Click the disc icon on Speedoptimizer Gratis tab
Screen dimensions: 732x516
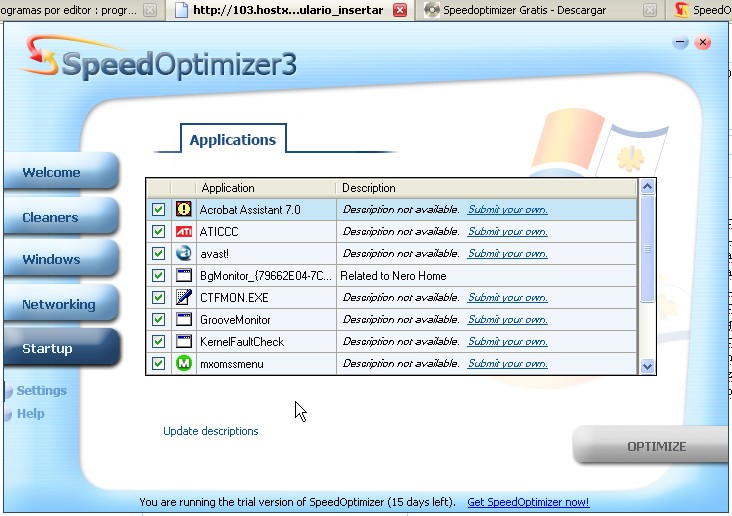click(x=432, y=10)
